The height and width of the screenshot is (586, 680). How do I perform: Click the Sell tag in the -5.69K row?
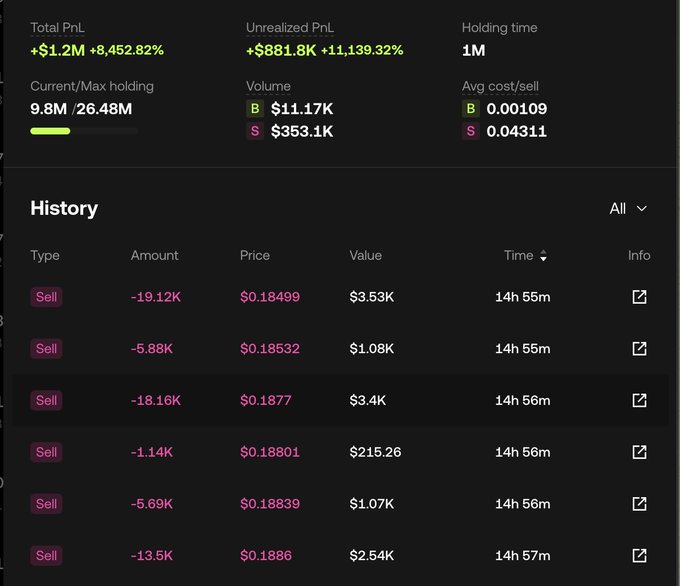coord(46,504)
